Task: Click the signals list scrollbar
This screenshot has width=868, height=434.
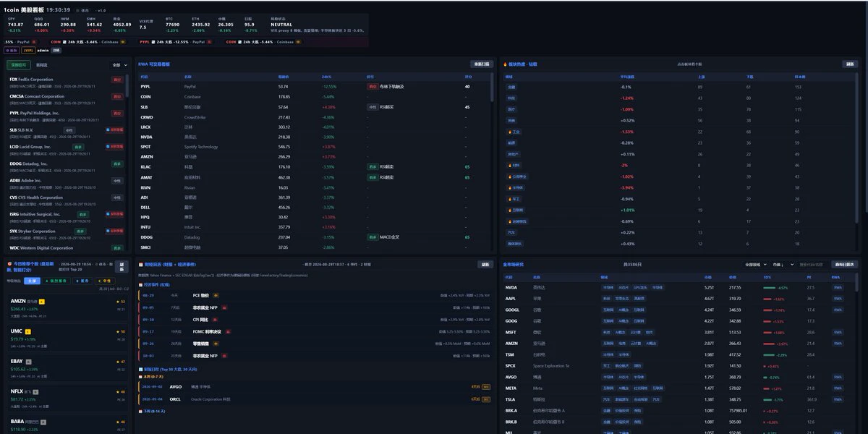Action: (128, 87)
